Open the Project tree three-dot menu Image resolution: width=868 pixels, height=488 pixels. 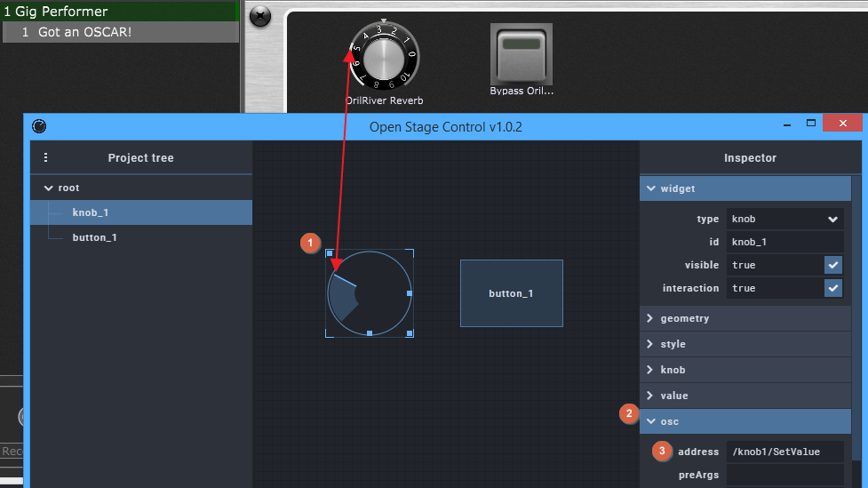click(x=46, y=158)
